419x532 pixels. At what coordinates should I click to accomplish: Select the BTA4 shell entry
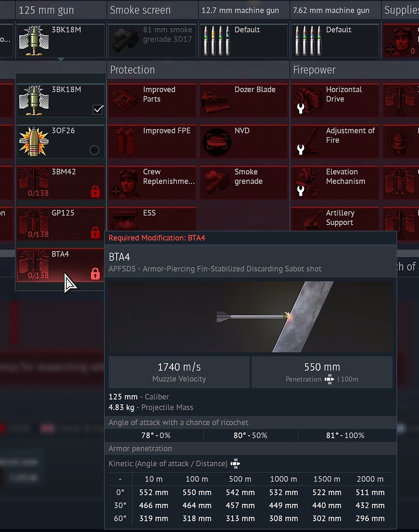click(61, 265)
